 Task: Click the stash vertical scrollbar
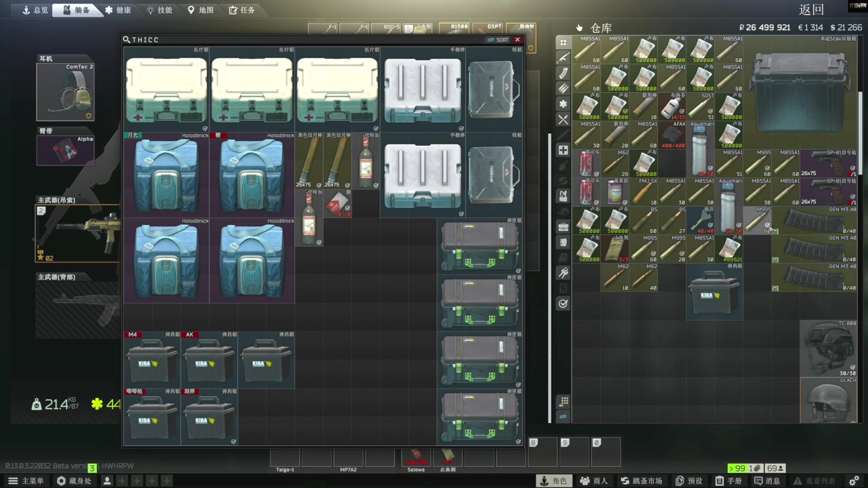861,133
